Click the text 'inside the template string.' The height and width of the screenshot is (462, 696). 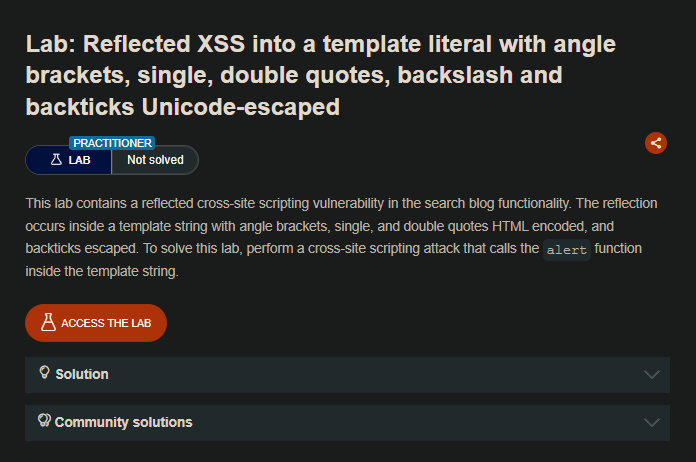[x=101, y=271]
